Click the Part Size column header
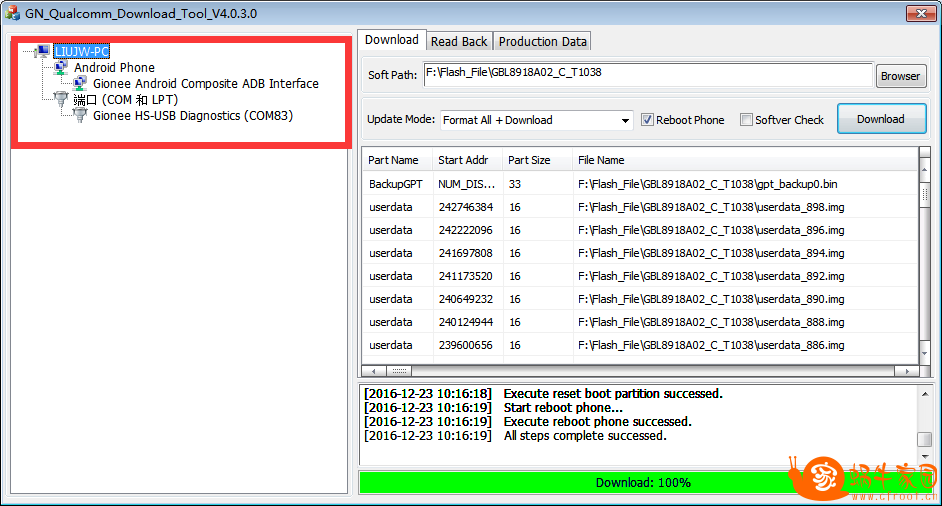 coord(538,160)
